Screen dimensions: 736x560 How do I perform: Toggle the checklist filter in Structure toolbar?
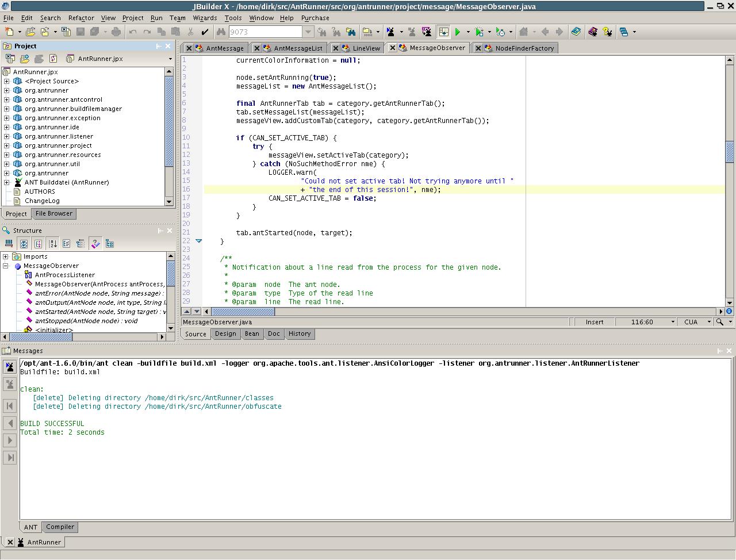67,244
